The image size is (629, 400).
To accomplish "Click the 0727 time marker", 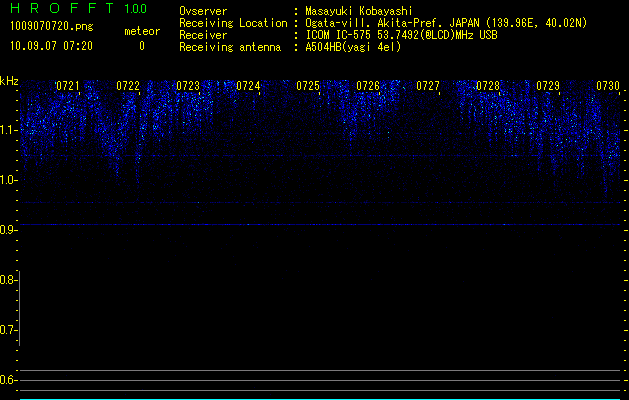I will (428, 86).
